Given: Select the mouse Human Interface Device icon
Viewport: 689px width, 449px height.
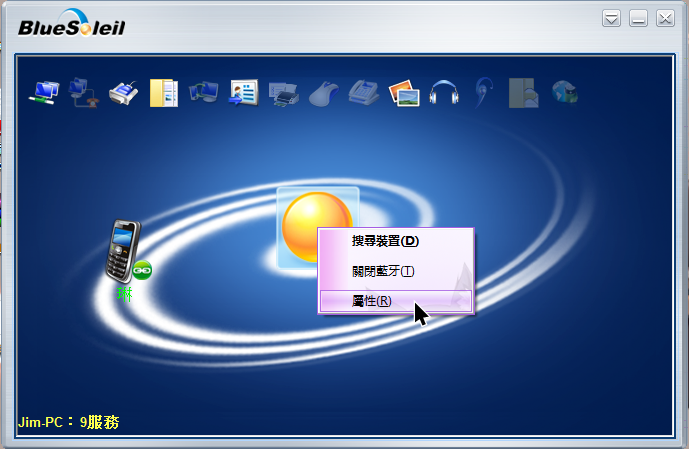Looking at the screenshot, I should [x=323, y=94].
